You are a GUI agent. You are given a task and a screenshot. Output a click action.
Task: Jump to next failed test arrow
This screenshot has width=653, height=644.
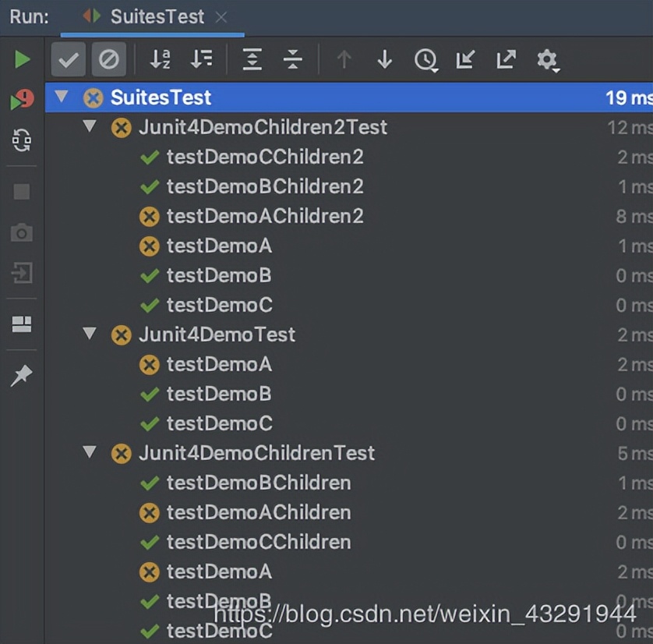point(384,59)
